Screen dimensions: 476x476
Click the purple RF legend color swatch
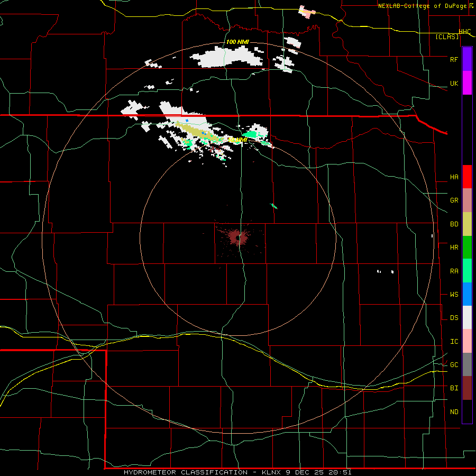coord(467,59)
